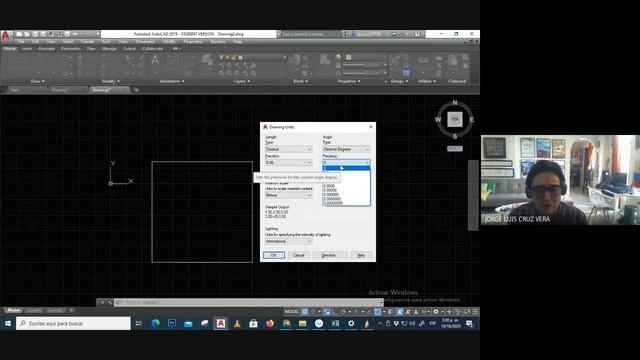Screen dimensions: 640x360
Task: Open the Length Type dropdown showing Decimal
Action: click(x=289, y=149)
